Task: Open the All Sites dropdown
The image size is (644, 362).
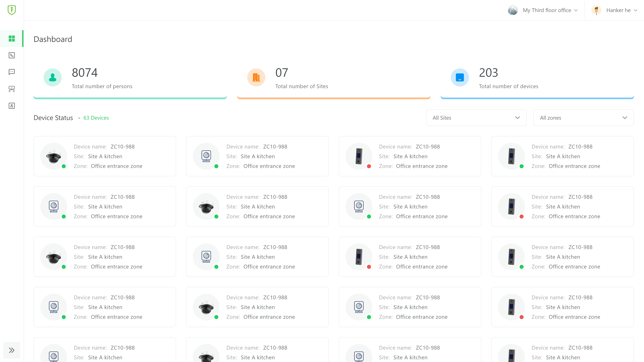Action: pos(476,118)
